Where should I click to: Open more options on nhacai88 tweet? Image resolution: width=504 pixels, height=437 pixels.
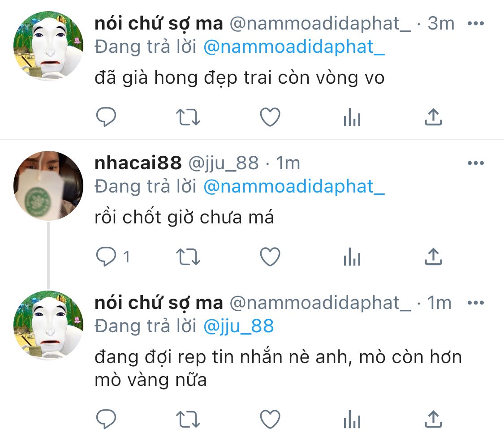476,163
